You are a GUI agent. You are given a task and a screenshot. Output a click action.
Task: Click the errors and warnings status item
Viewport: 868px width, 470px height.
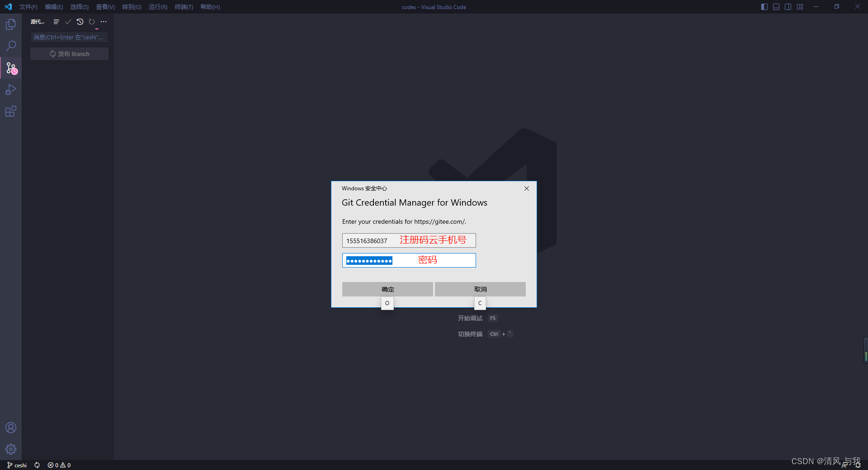point(59,465)
